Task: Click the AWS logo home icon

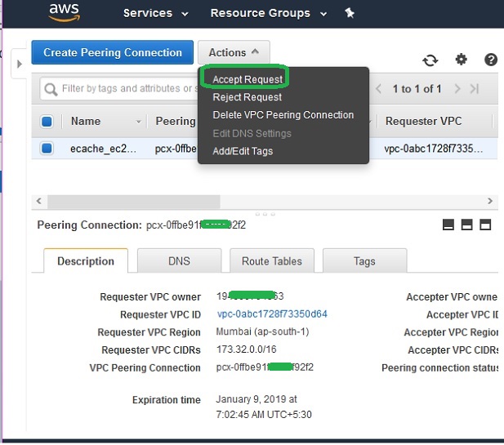Action: click(64, 12)
